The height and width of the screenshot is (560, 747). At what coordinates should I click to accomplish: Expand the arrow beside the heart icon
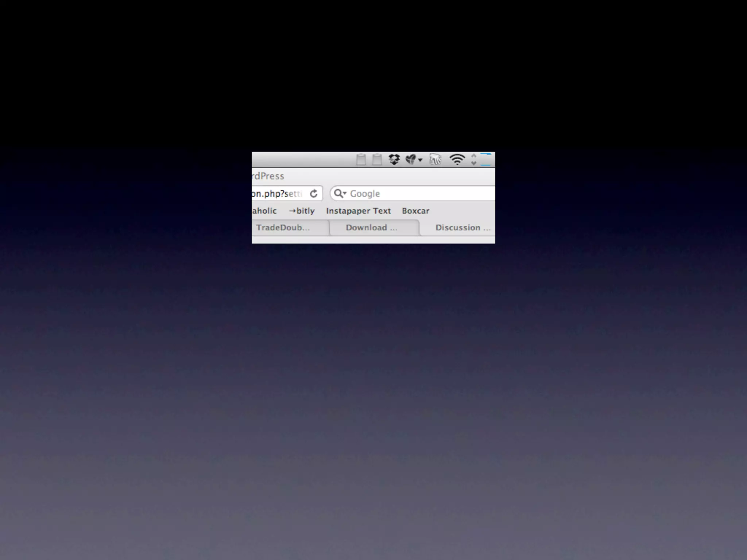click(x=420, y=160)
